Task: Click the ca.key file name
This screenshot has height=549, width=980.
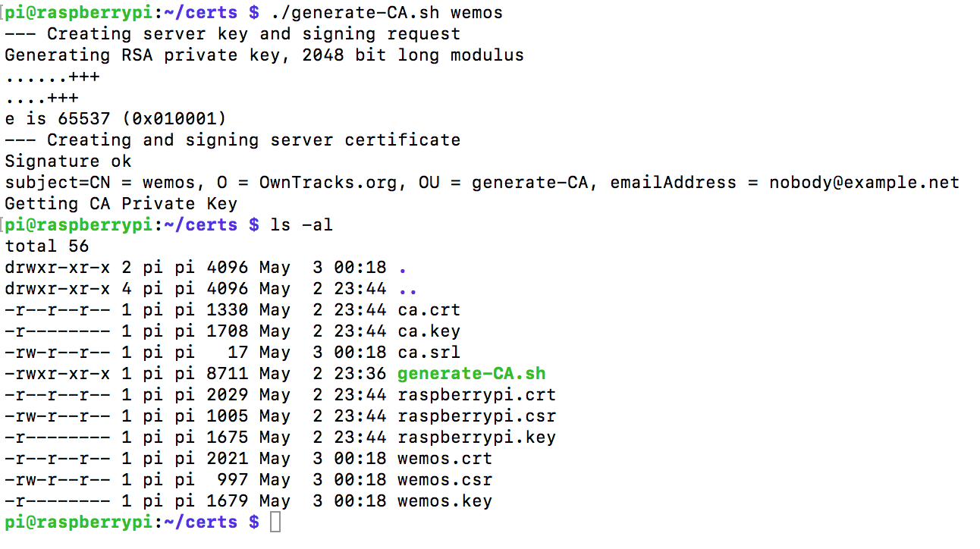Action: [429, 331]
